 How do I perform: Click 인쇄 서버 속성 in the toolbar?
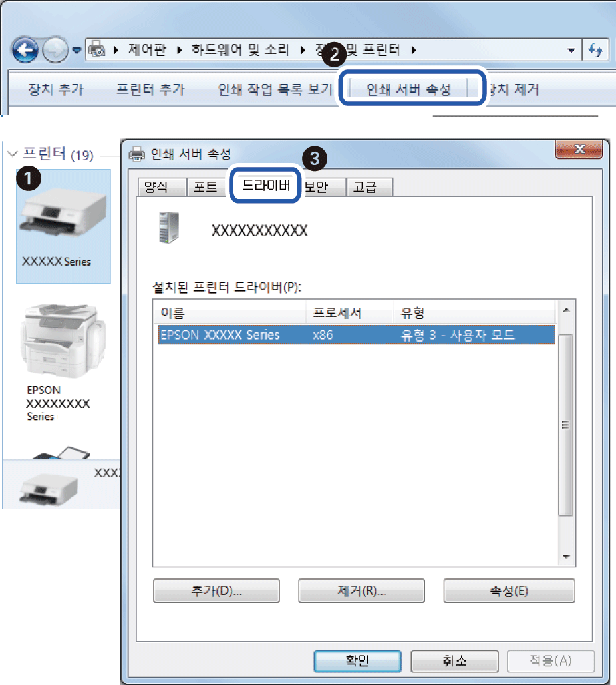point(408,90)
